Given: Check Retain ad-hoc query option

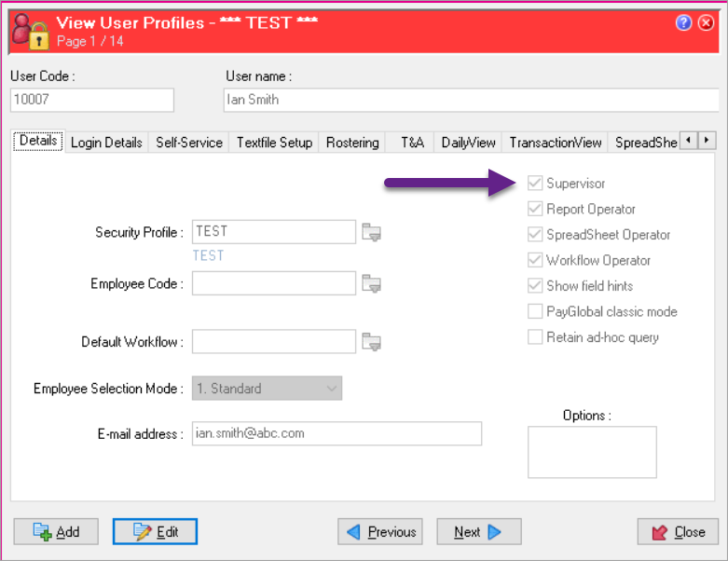Looking at the screenshot, I should 535,337.
